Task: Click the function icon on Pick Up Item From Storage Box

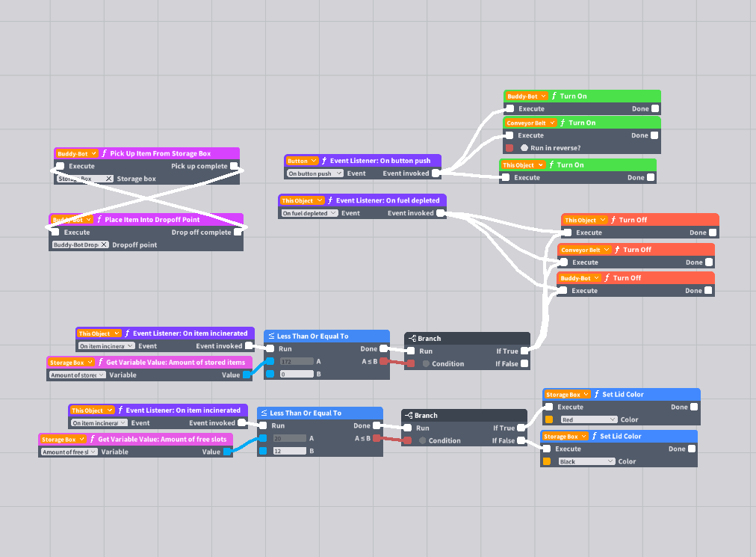Action: (x=104, y=153)
